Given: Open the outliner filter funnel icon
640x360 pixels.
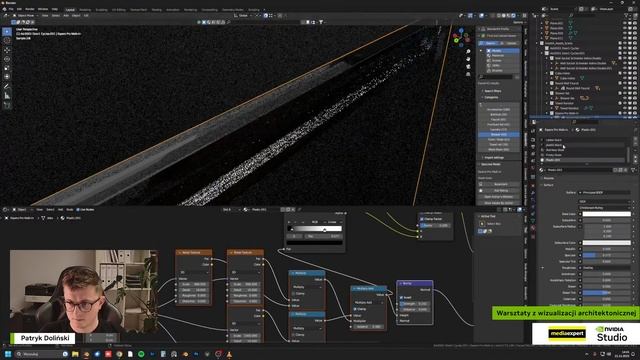Looking at the screenshot, I should click(627, 16).
